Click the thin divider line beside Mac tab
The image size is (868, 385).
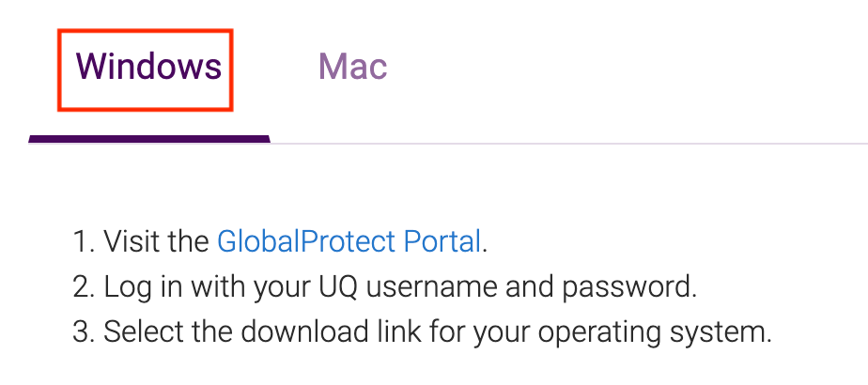[569, 144]
